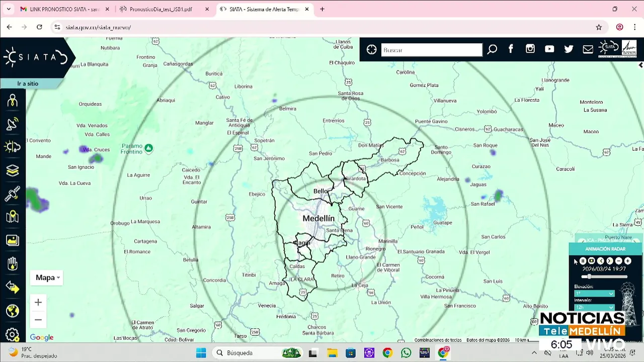644x362 pixels.
Task: Open WhatsApp from taskbar
Action: (406, 353)
